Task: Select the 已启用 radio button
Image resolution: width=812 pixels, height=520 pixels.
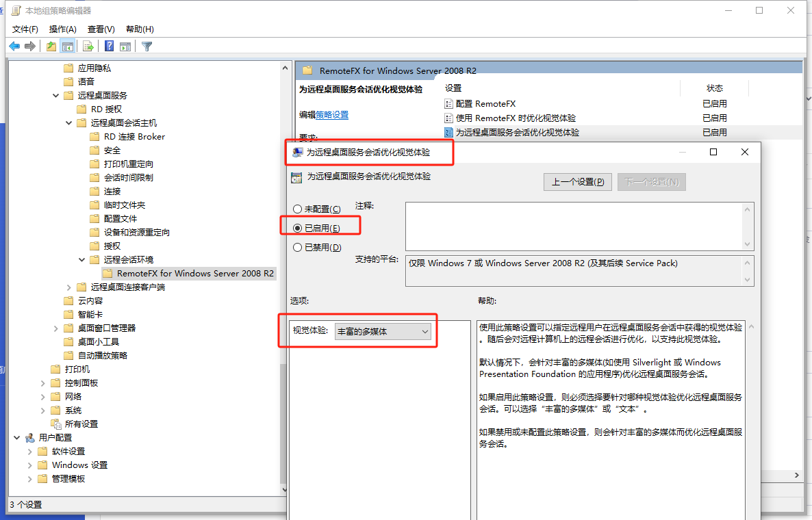Action: pyautogui.click(x=297, y=228)
